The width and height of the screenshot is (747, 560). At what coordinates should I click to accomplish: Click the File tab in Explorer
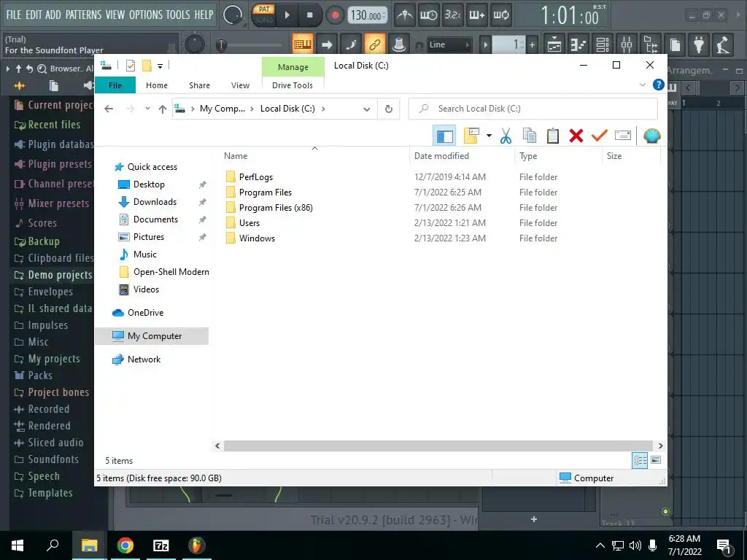click(x=115, y=85)
